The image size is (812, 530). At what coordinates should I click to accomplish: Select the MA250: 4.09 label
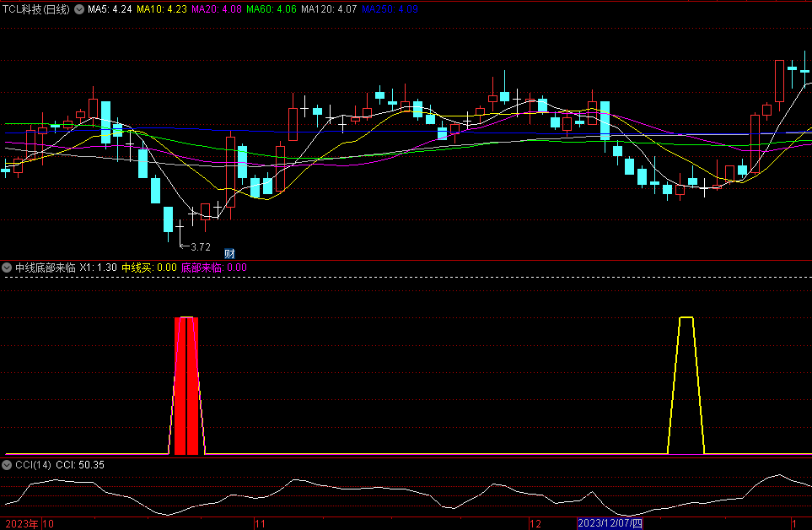point(390,9)
